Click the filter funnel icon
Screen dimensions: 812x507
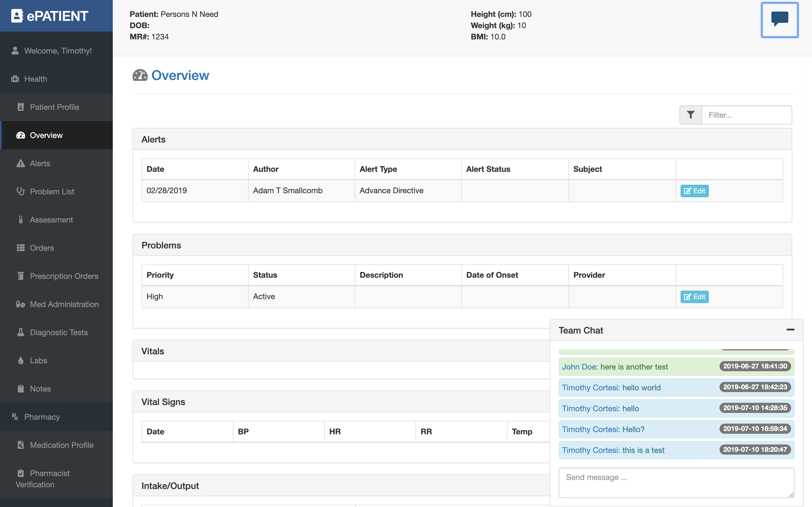(690, 115)
